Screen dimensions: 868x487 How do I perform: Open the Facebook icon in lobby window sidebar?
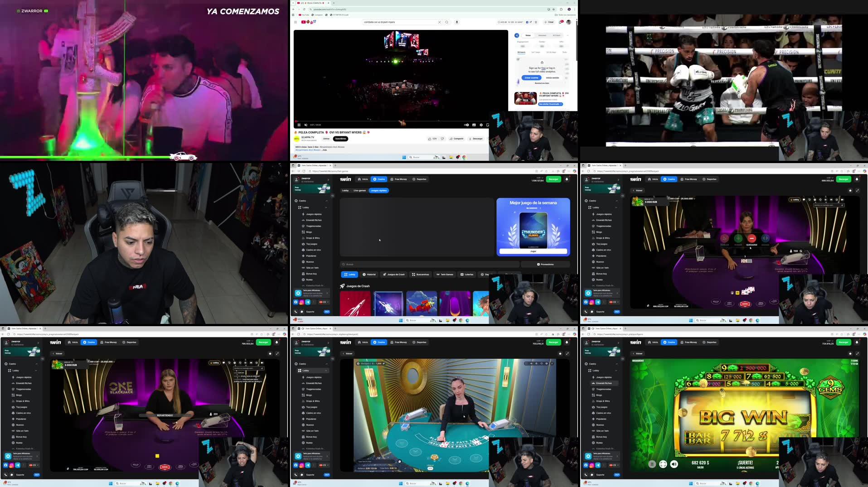(296, 302)
